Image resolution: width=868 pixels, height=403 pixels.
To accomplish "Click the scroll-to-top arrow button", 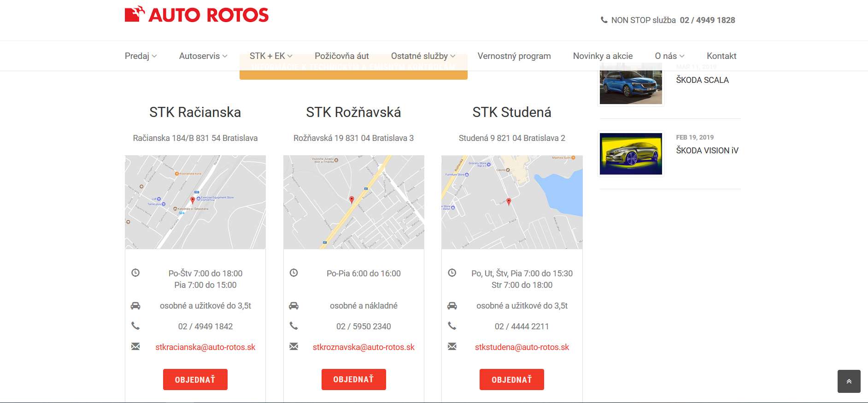I will (849, 381).
